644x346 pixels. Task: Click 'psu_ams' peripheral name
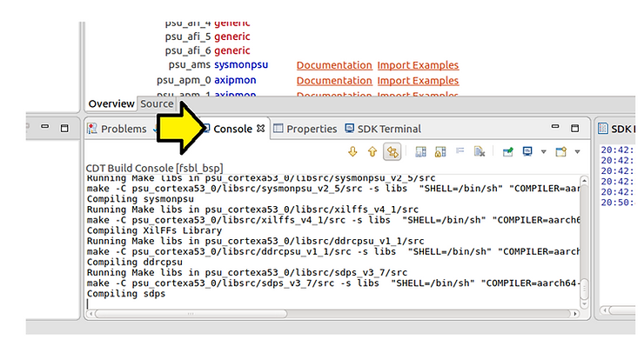coord(190,65)
